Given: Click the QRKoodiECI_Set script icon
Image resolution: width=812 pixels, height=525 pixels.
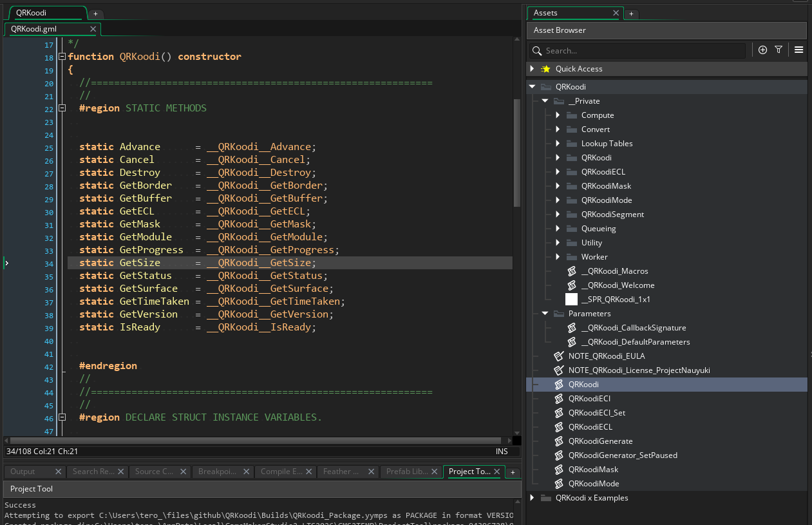Looking at the screenshot, I should (x=559, y=413).
